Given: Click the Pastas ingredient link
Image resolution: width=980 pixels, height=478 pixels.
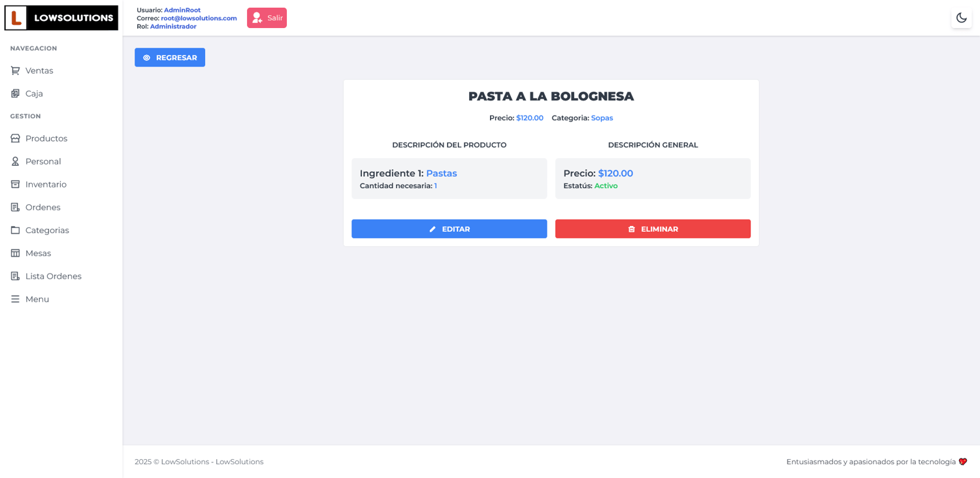Looking at the screenshot, I should (441, 173).
